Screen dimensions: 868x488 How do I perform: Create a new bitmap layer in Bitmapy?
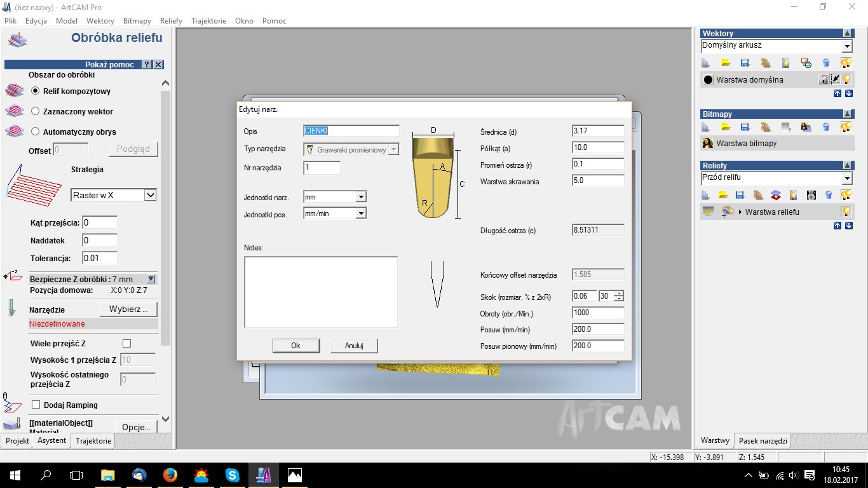tap(705, 126)
